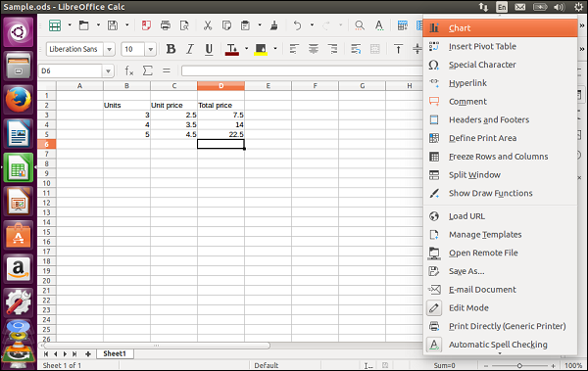Click the Undo arrow icon

pyautogui.click(x=297, y=25)
